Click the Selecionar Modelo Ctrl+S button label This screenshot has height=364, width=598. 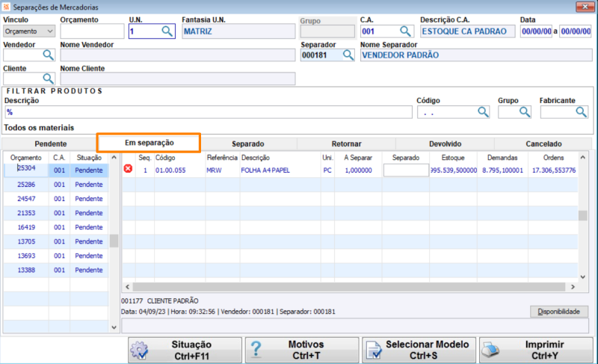tap(427, 350)
